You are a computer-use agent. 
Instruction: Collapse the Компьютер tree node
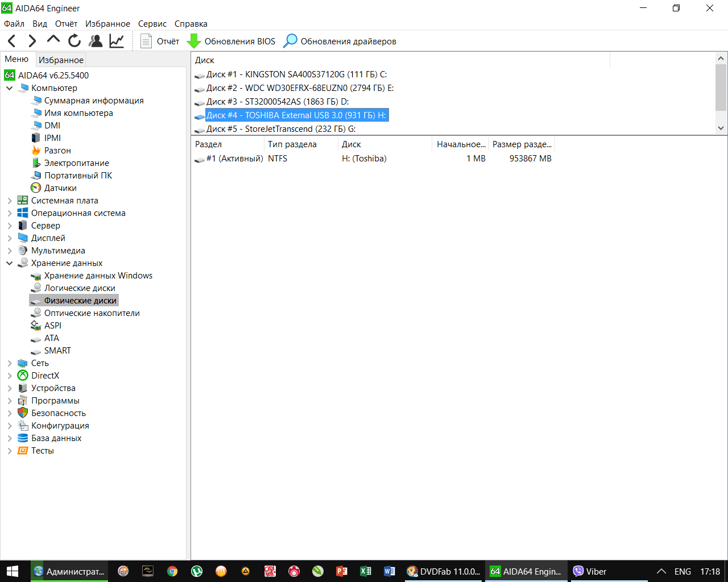[x=10, y=88]
